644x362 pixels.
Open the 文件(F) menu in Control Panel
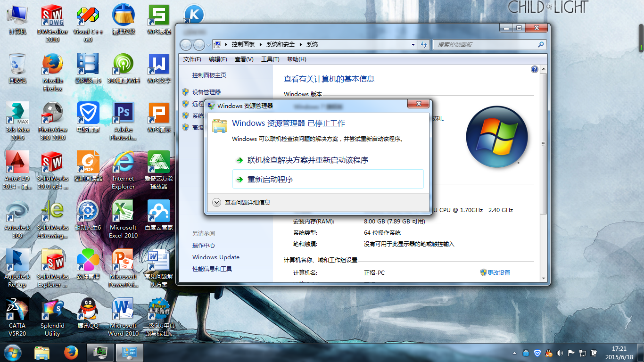[192, 59]
